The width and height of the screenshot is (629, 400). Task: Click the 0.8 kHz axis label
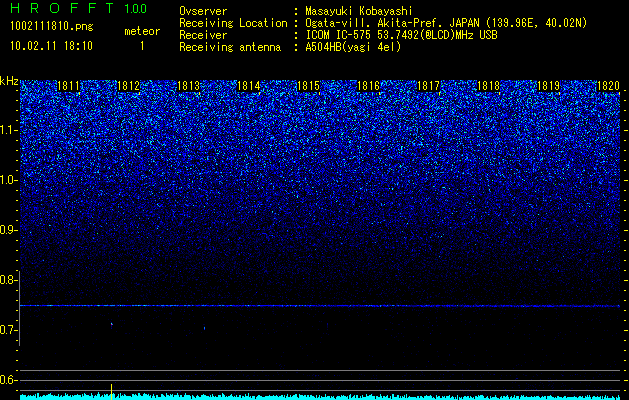tap(8, 280)
